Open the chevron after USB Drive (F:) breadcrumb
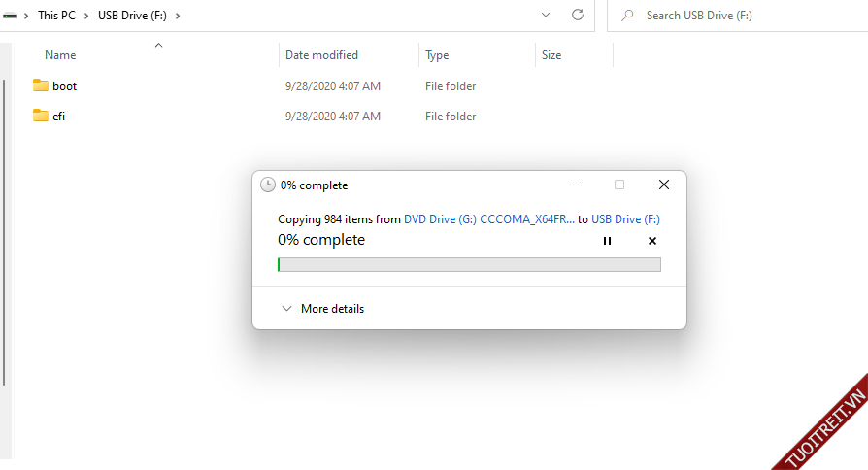The width and height of the screenshot is (868, 470). tap(178, 16)
